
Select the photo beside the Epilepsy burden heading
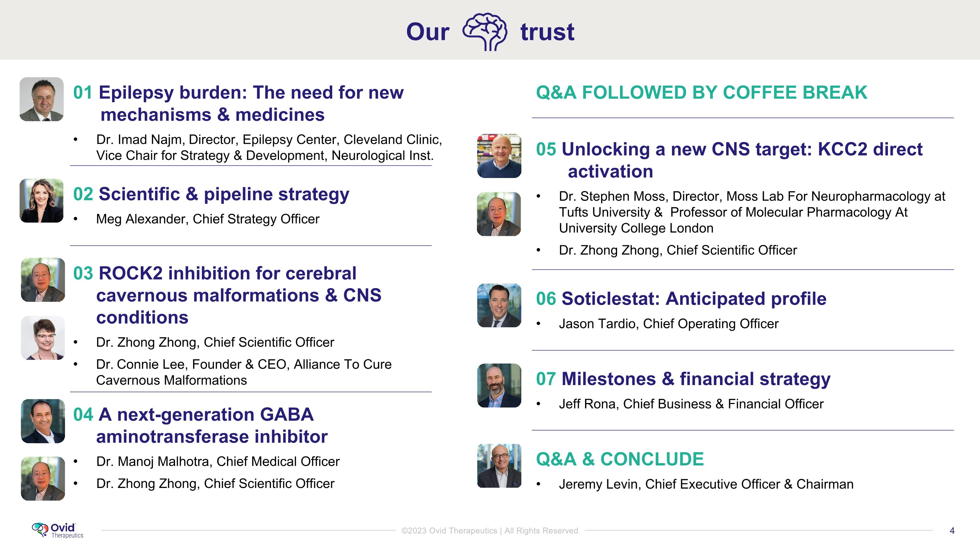pos(41,99)
